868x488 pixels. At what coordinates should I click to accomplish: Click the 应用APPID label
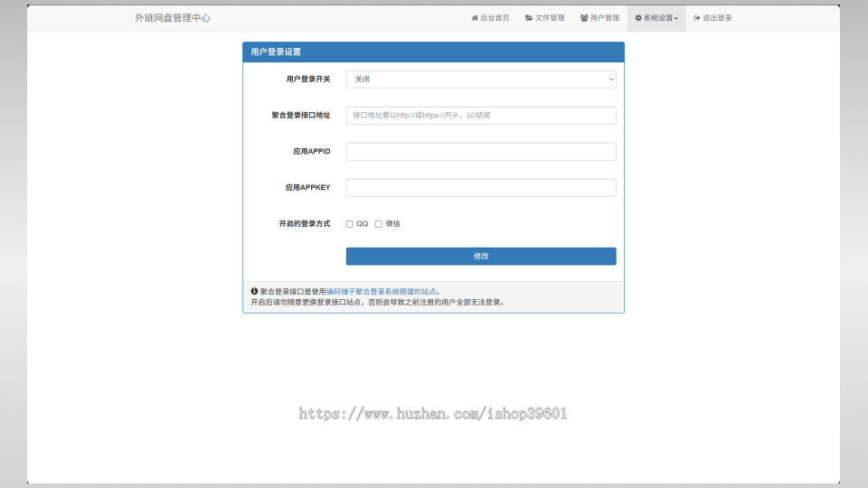click(312, 152)
